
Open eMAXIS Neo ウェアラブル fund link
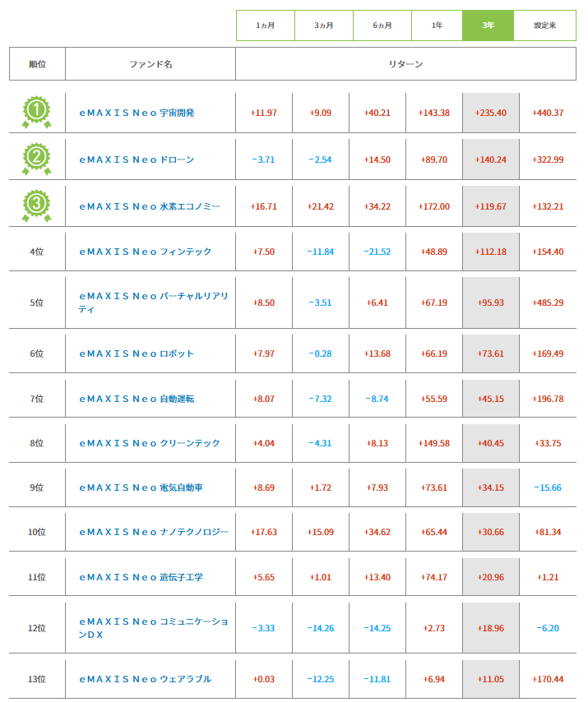[x=145, y=679]
